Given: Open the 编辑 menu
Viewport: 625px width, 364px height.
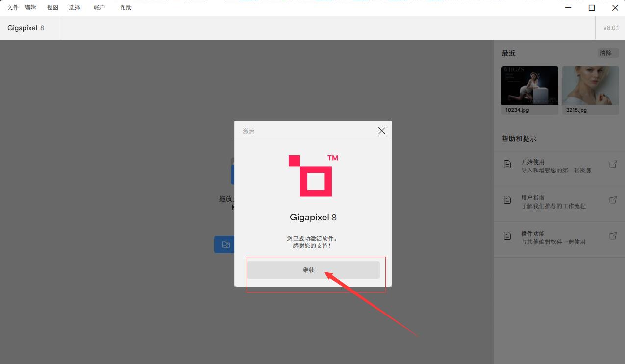Looking at the screenshot, I should 30,8.
